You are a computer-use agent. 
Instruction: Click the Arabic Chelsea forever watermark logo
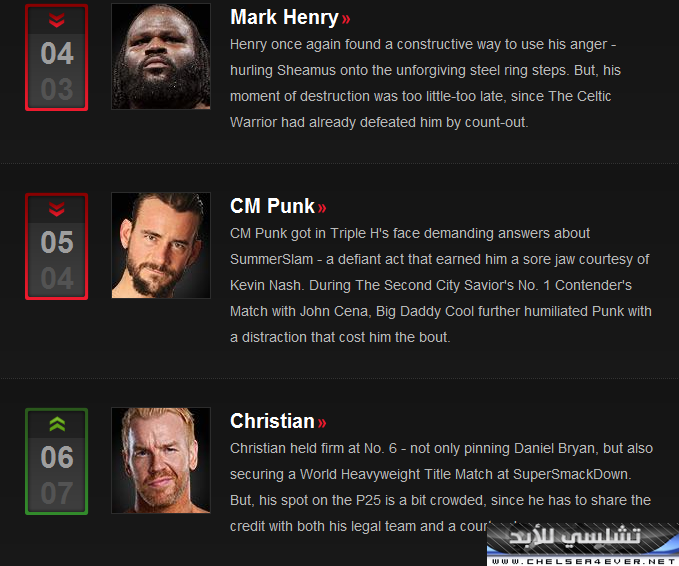(575, 537)
